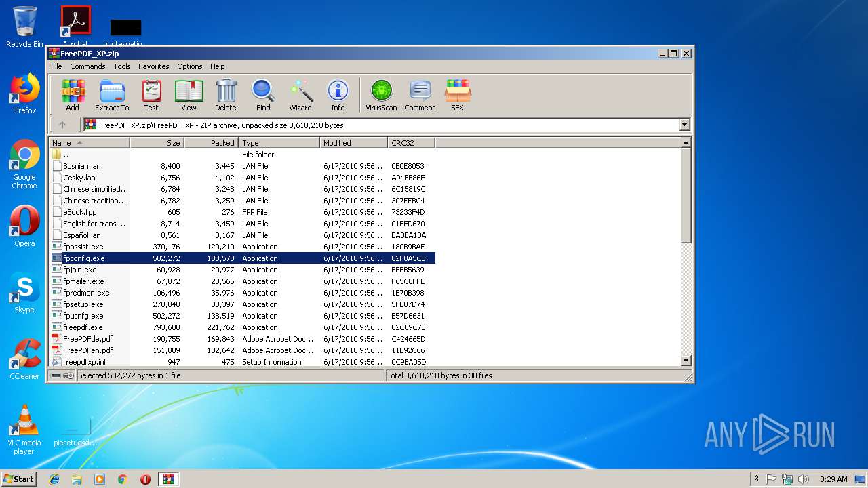Open the Comment tool
This screenshot has width=868, height=488.
(420, 95)
